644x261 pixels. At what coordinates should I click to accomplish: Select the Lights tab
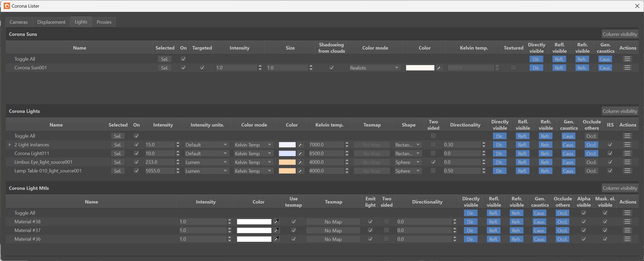click(81, 22)
